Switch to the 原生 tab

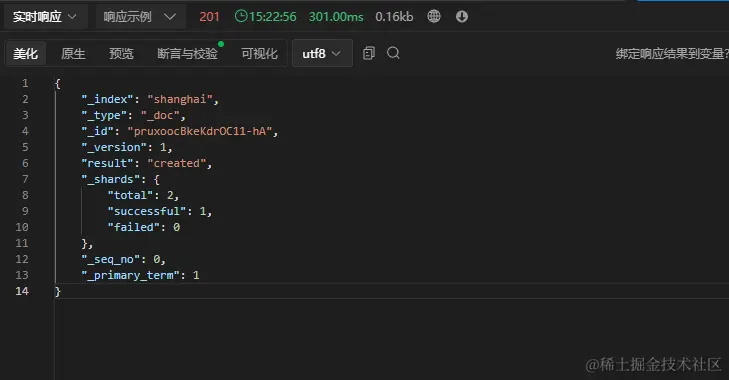73,53
